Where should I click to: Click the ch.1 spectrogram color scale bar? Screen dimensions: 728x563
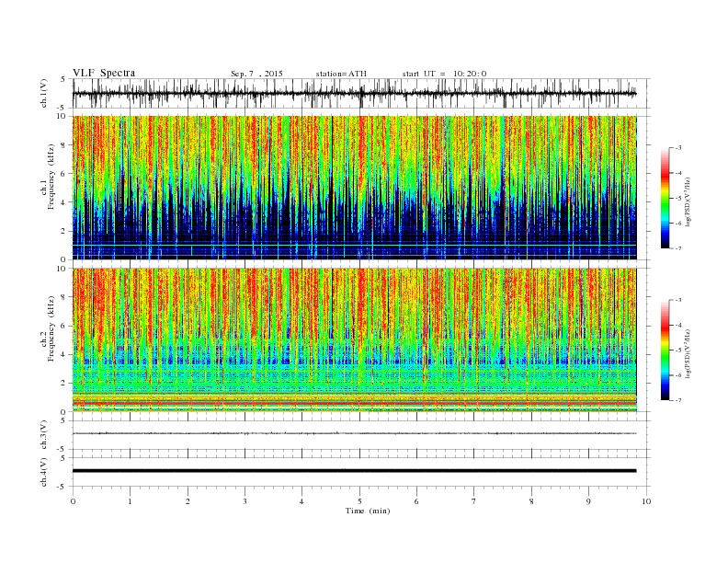click(x=665, y=198)
